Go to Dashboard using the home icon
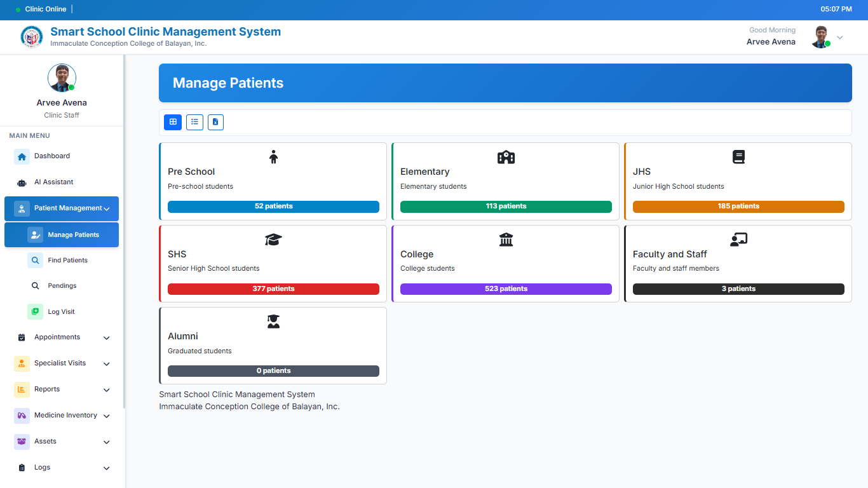Image resolution: width=868 pixels, height=488 pixels. [22, 156]
